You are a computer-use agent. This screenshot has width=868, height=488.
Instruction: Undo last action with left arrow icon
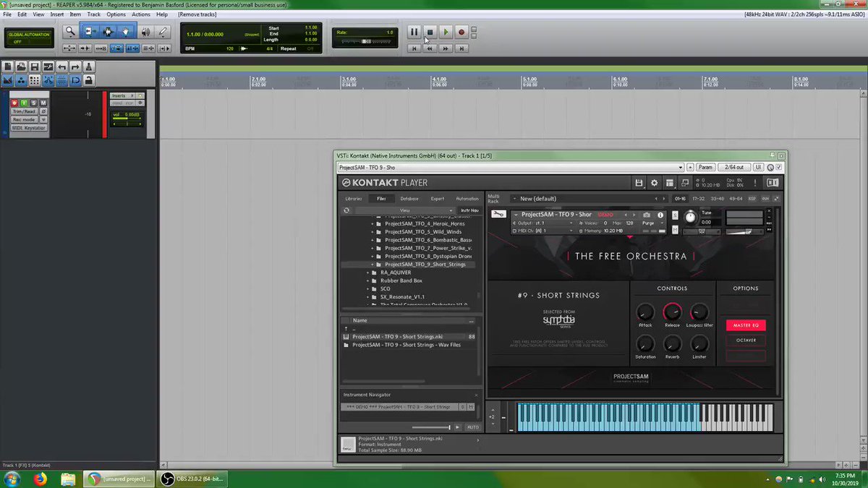(61, 67)
